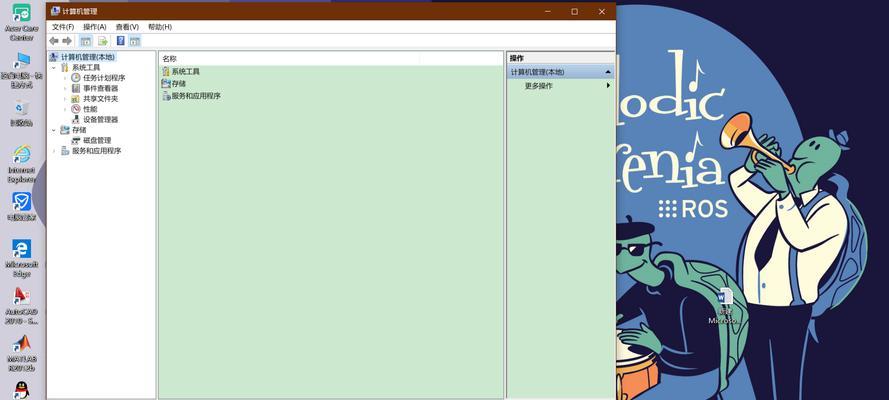Maximize the Computer Management window
This screenshot has height=400, width=889.
(574, 11)
